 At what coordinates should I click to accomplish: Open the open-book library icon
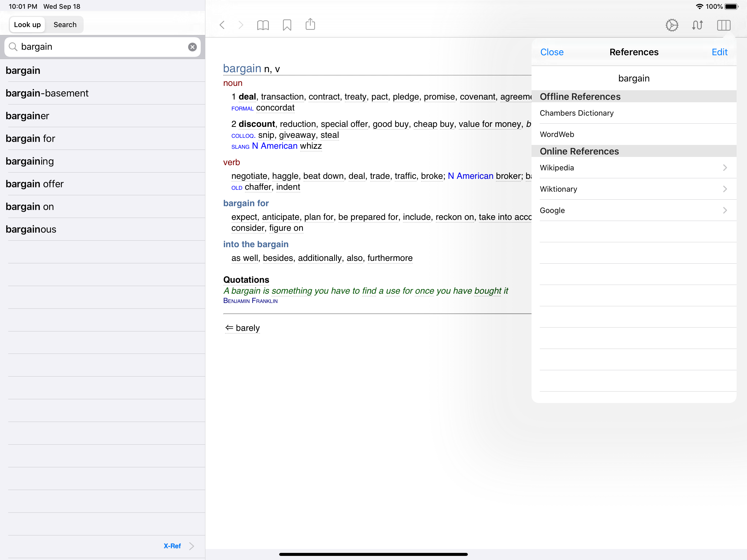point(263,25)
